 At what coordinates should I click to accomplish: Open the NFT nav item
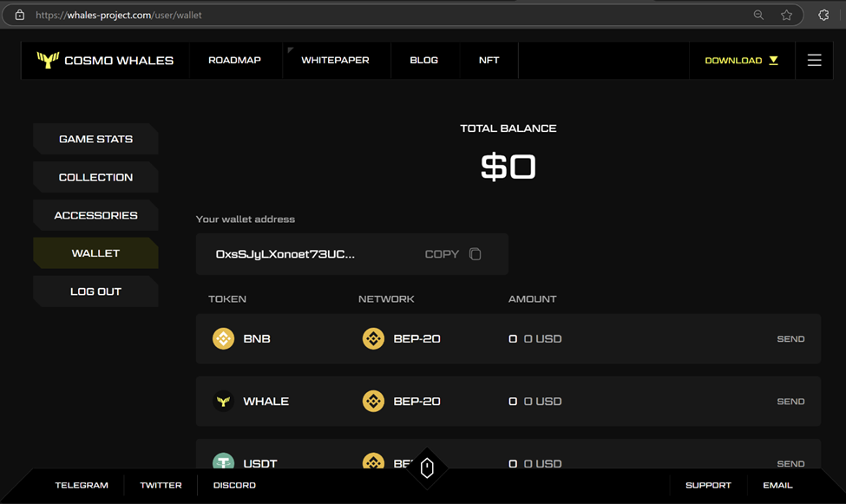[x=489, y=60]
